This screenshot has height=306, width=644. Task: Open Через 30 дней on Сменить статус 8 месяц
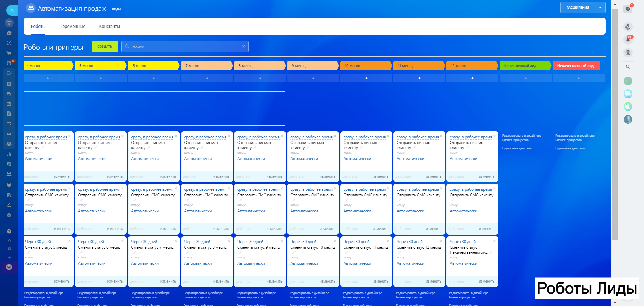coord(197,242)
